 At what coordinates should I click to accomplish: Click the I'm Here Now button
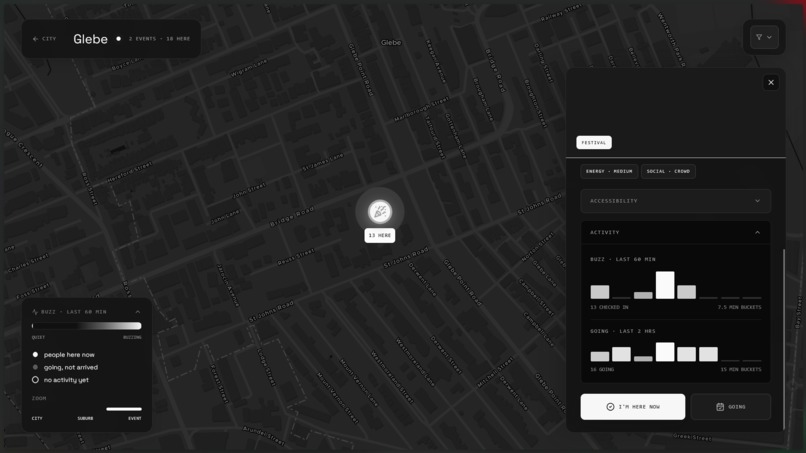coord(633,407)
